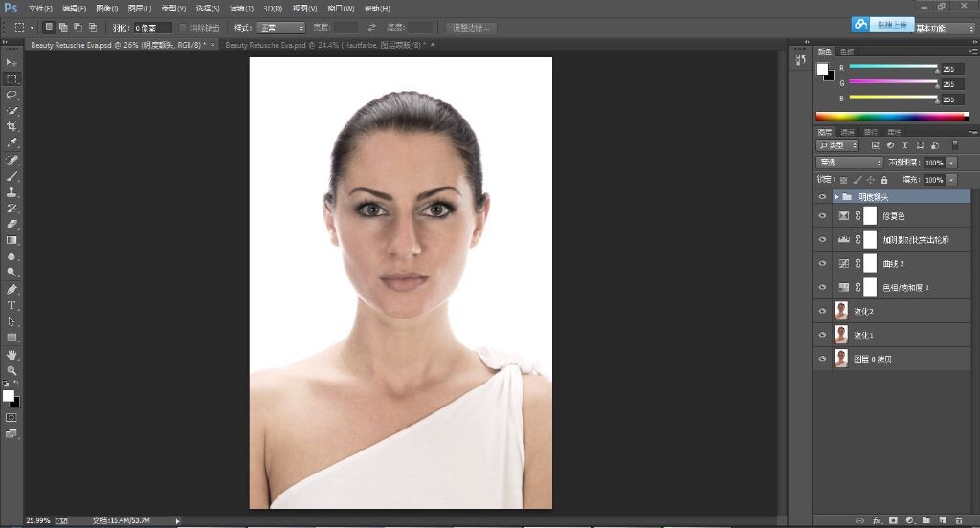Toggle the lock all padlock icon
This screenshot has height=528, width=980.
(x=884, y=180)
